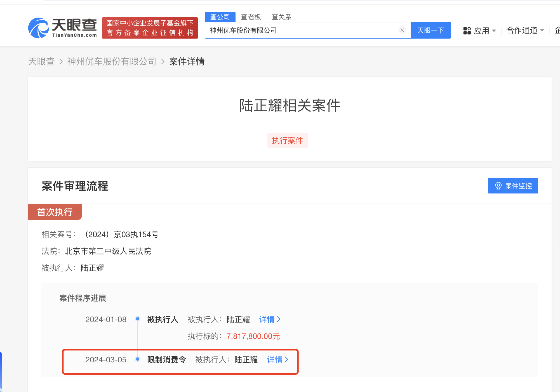Viewport: 560px width, 392px height.
Task: Click the 案件程序进展 subheading
Action: tap(83, 298)
